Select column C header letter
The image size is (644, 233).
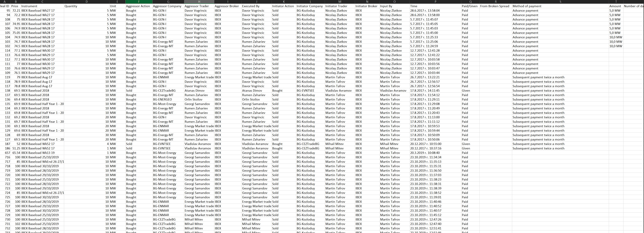[42, 2]
